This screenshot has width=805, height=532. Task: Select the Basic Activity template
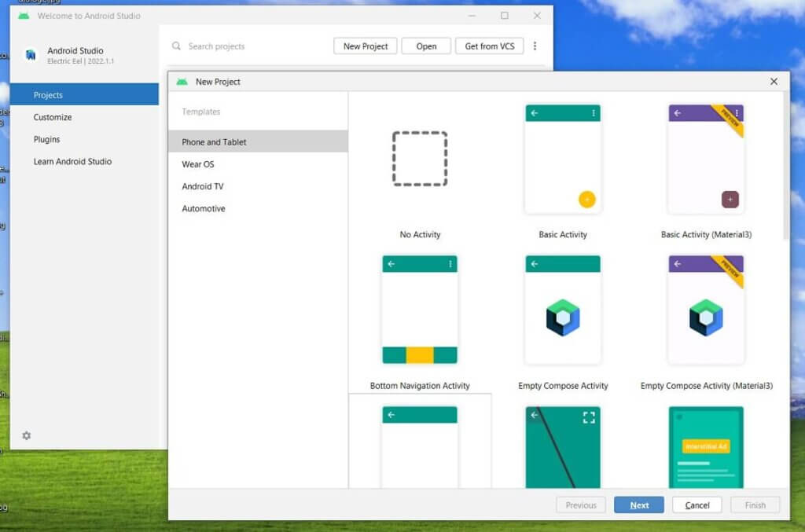pyautogui.click(x=562, y=159)
